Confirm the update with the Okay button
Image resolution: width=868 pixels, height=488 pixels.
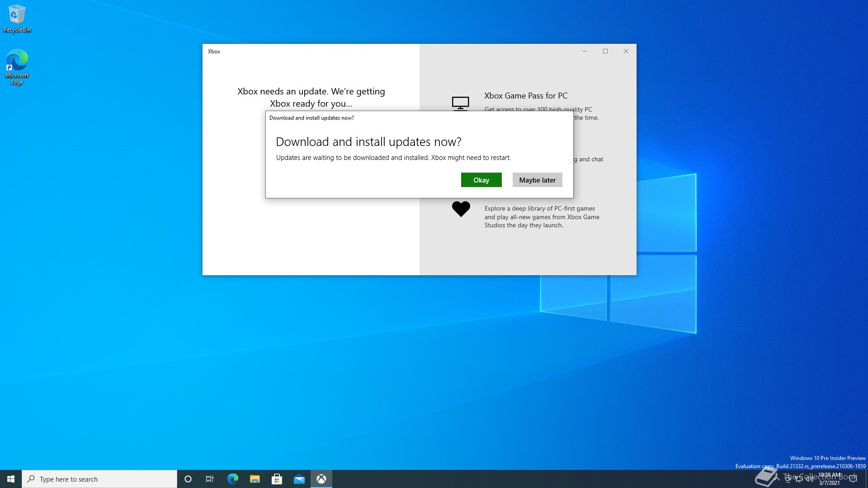click(481, 180)
